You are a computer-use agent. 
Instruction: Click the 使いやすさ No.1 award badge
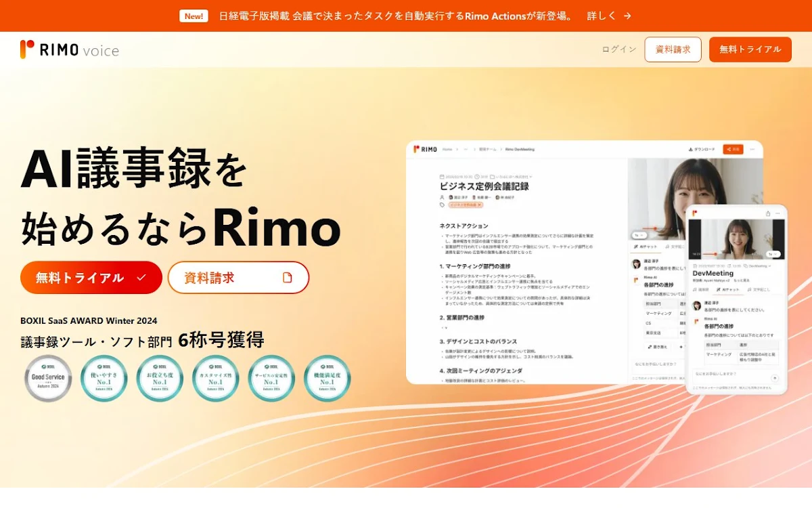104,379
